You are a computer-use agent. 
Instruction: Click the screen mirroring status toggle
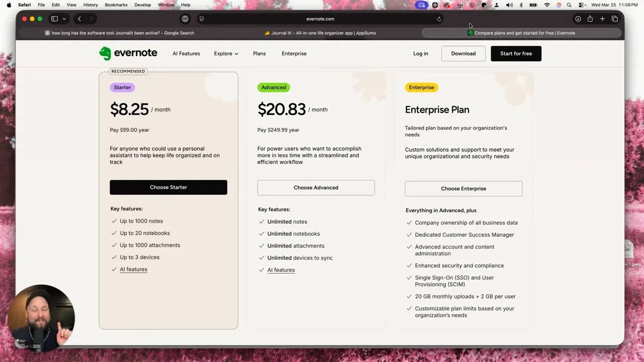422,5
